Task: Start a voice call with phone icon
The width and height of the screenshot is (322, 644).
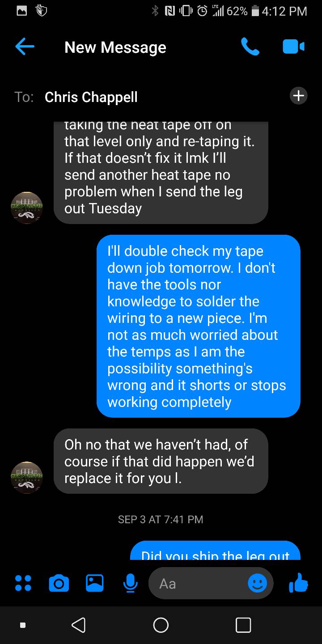Action: pos(250,47)
